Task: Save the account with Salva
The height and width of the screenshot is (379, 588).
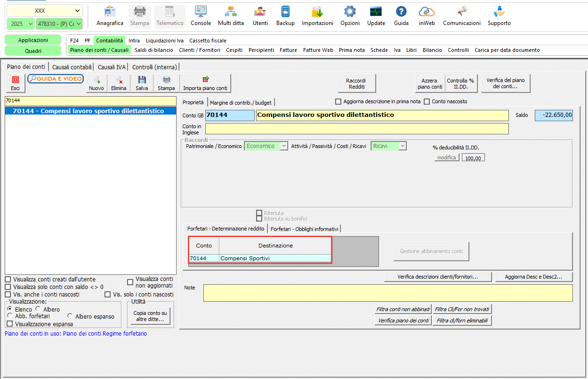Action: [142, 83]
